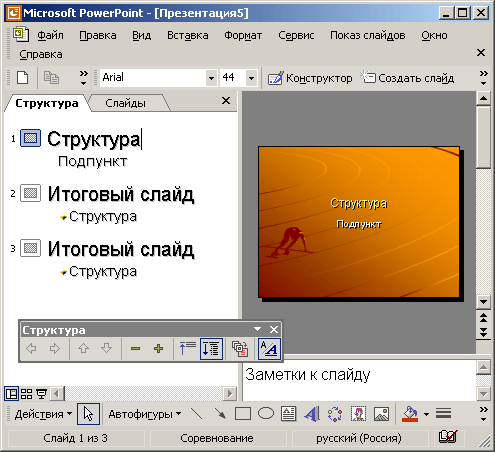Switch to the Слайды tab
This screenshot has width=495, height=452.
(125, 103)
